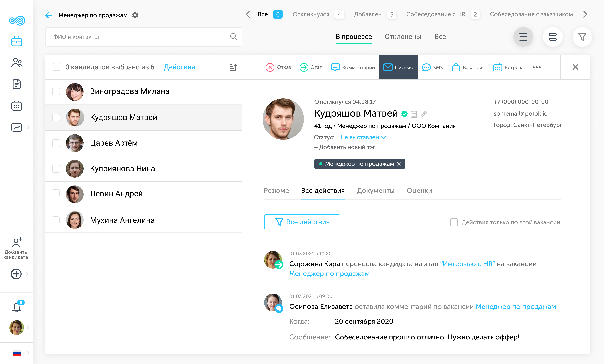Send an SMS via the SMS icon

(427, 67)
